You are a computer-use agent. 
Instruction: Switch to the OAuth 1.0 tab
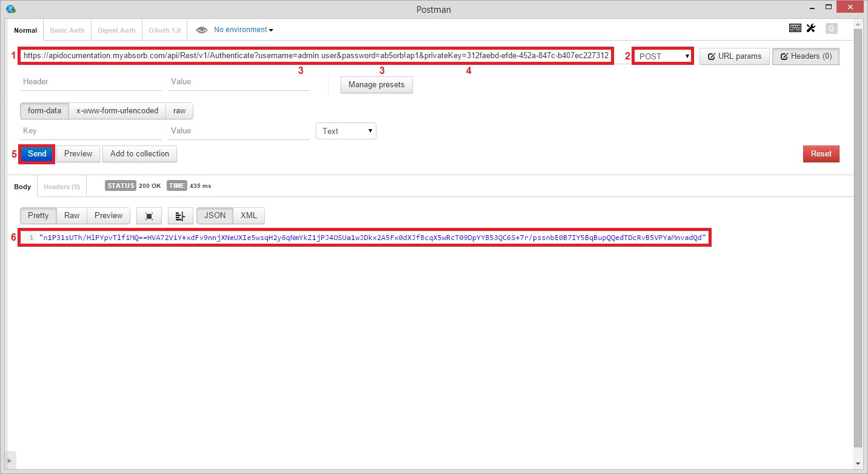click(164, 30)
